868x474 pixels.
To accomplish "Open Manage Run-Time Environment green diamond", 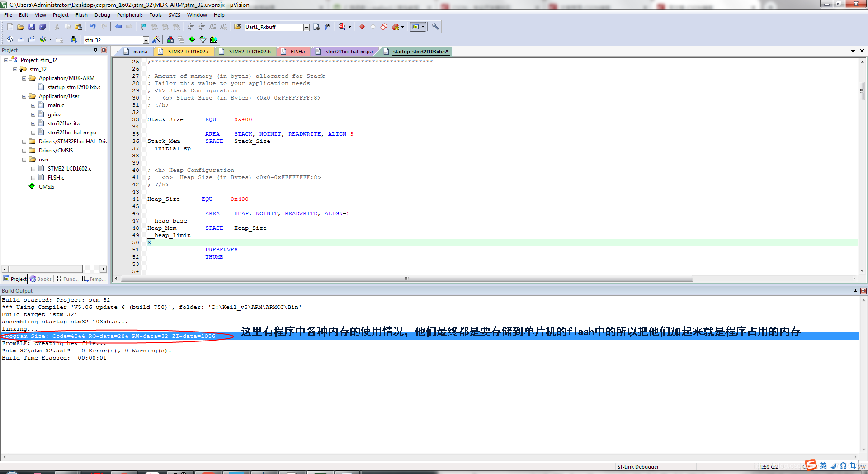I will (x=192, y=39).
